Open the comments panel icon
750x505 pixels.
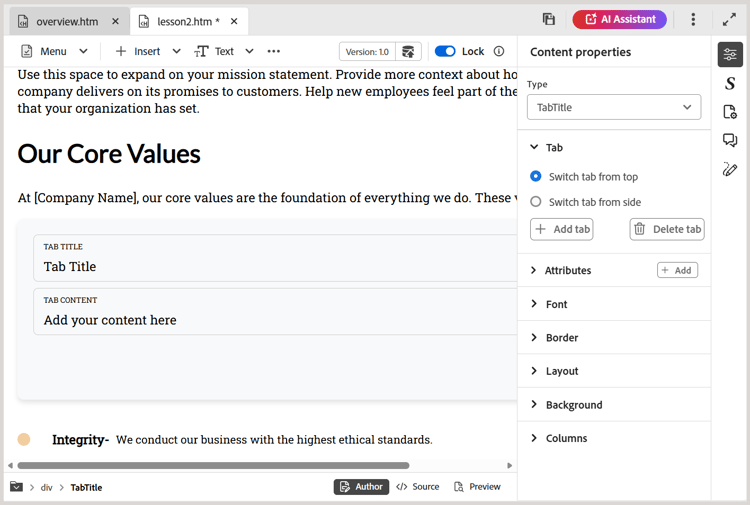pyautogui.click(x=730, y=141)
